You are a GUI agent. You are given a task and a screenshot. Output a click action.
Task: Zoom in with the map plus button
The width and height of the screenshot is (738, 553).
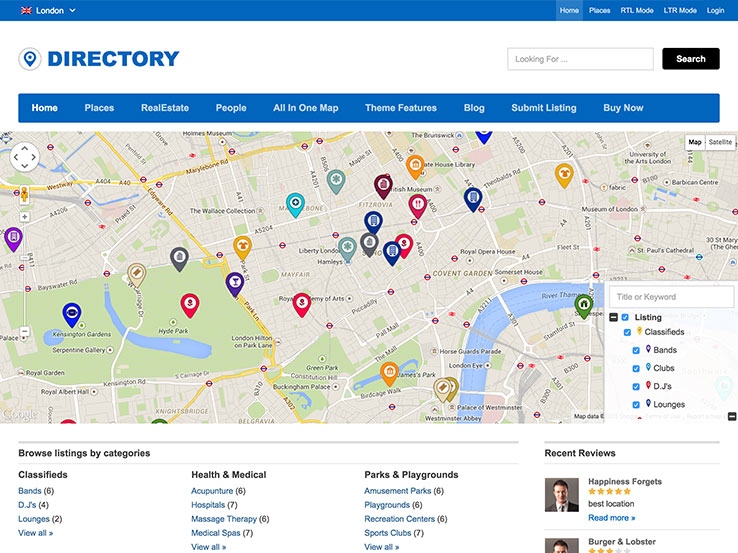24,217
